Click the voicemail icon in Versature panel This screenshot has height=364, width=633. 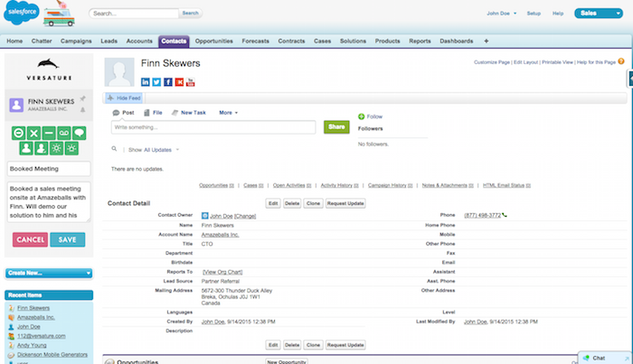tap(64, 133)
